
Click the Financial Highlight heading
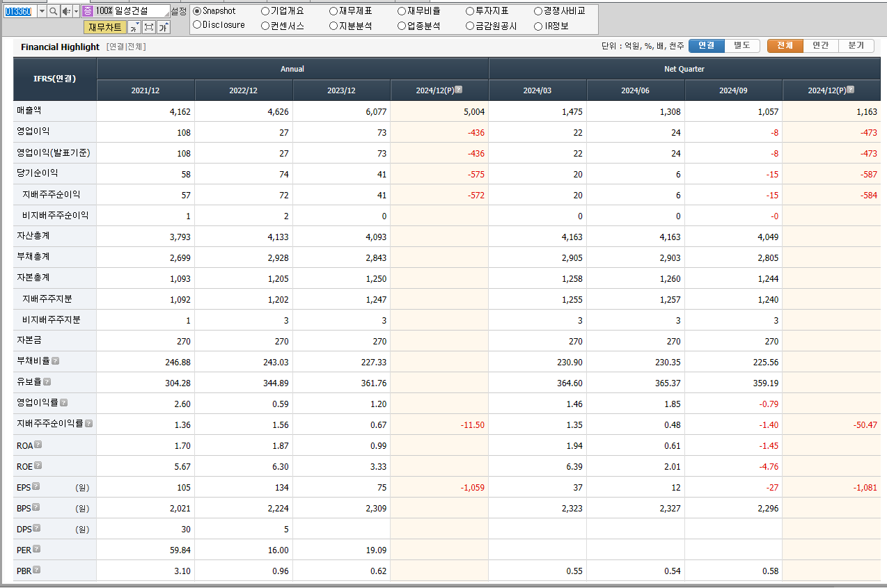[x=60, y=47]
